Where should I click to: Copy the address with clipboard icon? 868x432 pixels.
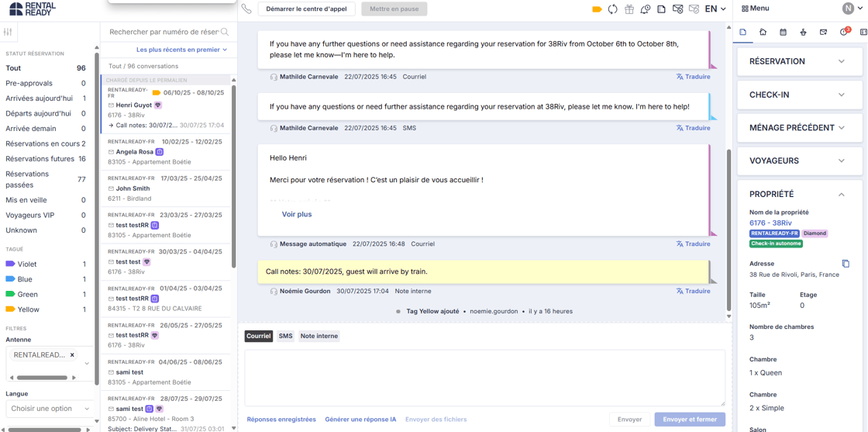pyautogui.click(x=846, y=264)
